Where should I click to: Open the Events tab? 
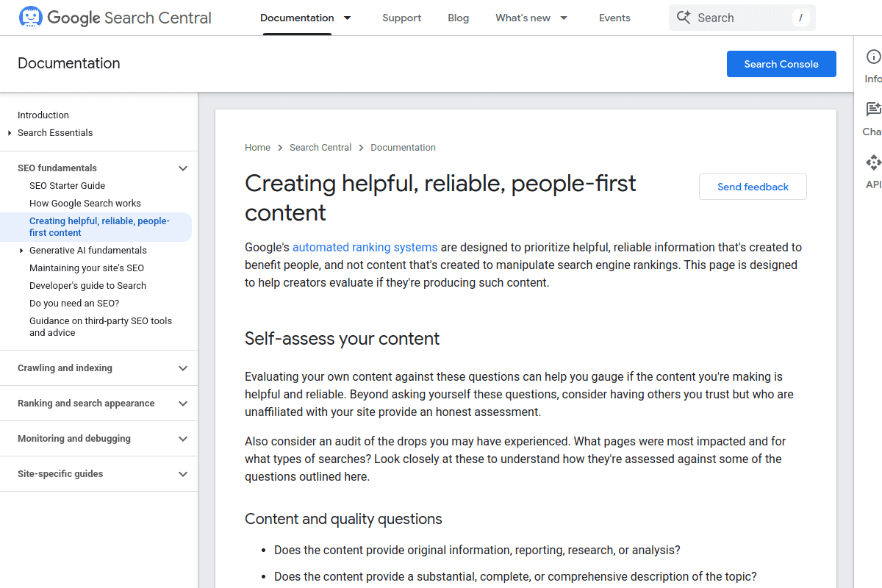click(x=614, y=18)
